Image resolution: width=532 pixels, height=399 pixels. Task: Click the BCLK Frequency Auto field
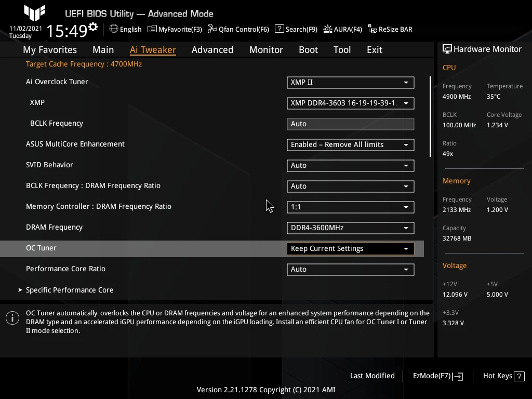(351, 124)
